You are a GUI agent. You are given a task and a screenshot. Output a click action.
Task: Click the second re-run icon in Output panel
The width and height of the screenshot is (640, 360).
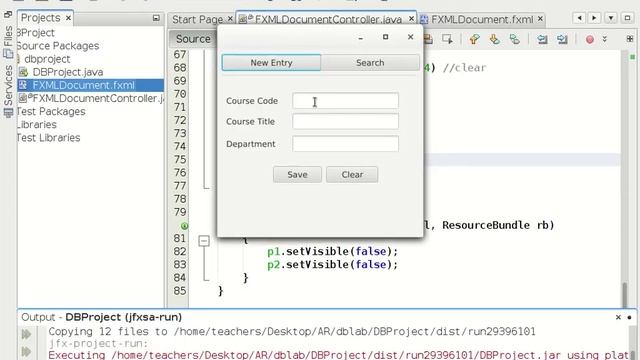point(26,352)
